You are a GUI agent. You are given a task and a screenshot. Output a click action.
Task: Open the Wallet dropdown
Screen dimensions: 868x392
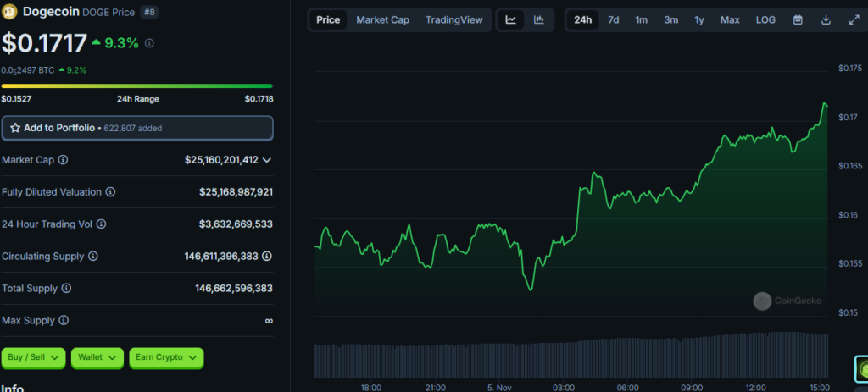pyautogui.click(x=97, y=357)
